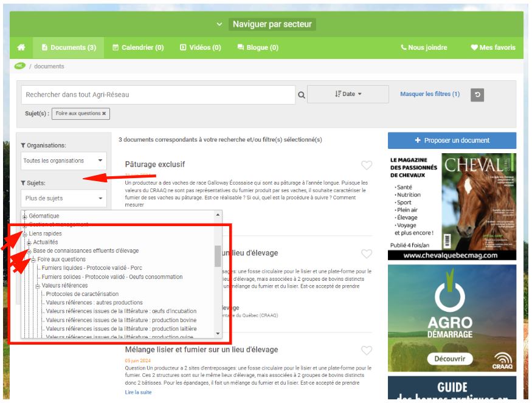The image size is (532, 403).
Task: Open the Toutes les organisations dropdown
Action: coord(63,161)
